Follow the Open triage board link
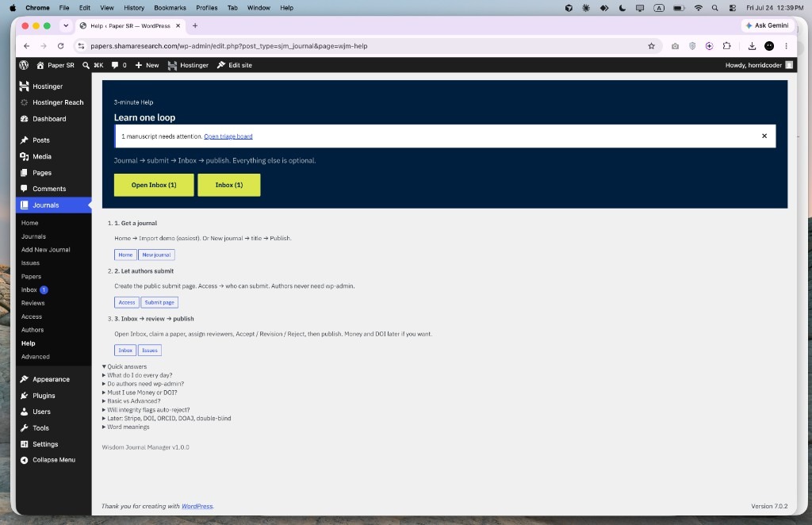This screenshot has height=525, width=812. pos(228,136)
